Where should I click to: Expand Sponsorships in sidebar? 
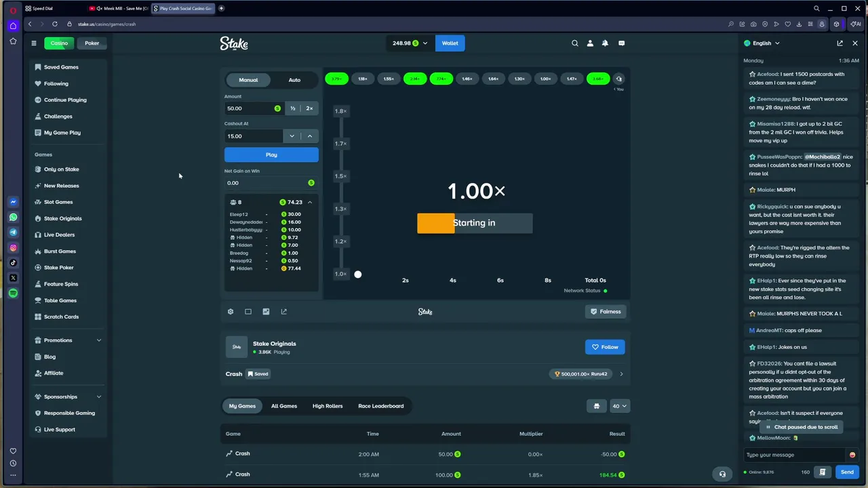click(99, 396)
